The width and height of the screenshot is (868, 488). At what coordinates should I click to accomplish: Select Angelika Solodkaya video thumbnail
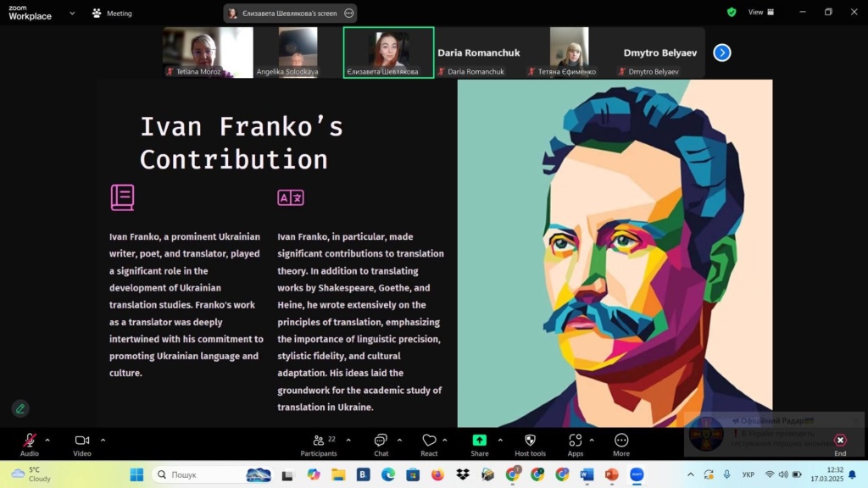point(298,53)
